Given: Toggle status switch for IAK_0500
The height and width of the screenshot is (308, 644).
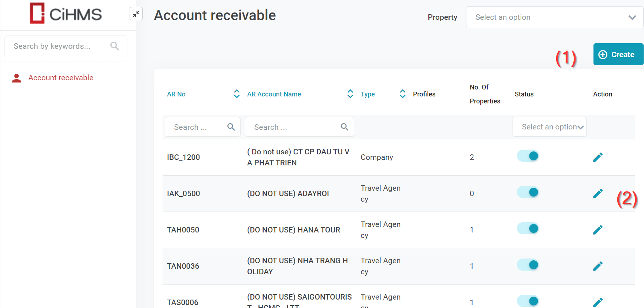Looking at the screenshot, I should pyautogui.click(x=528, y=192).
